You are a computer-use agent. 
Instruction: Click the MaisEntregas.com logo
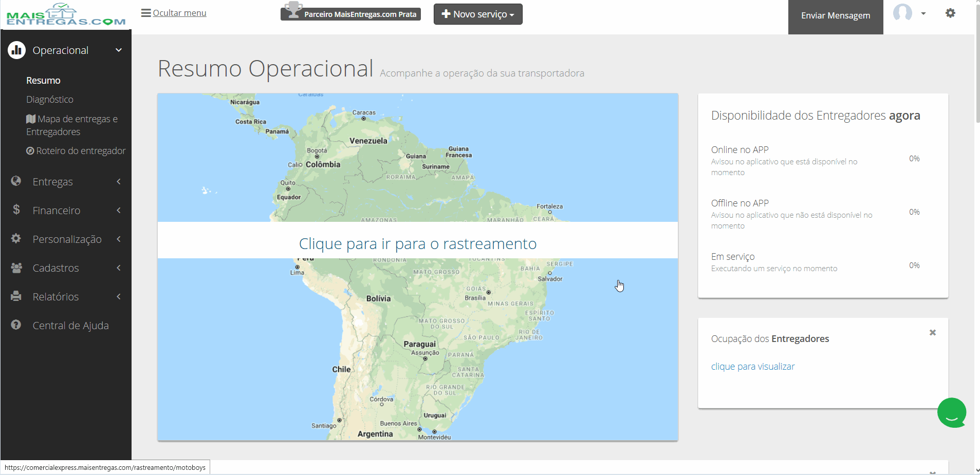pyautogui.click(x=66, y=15)
